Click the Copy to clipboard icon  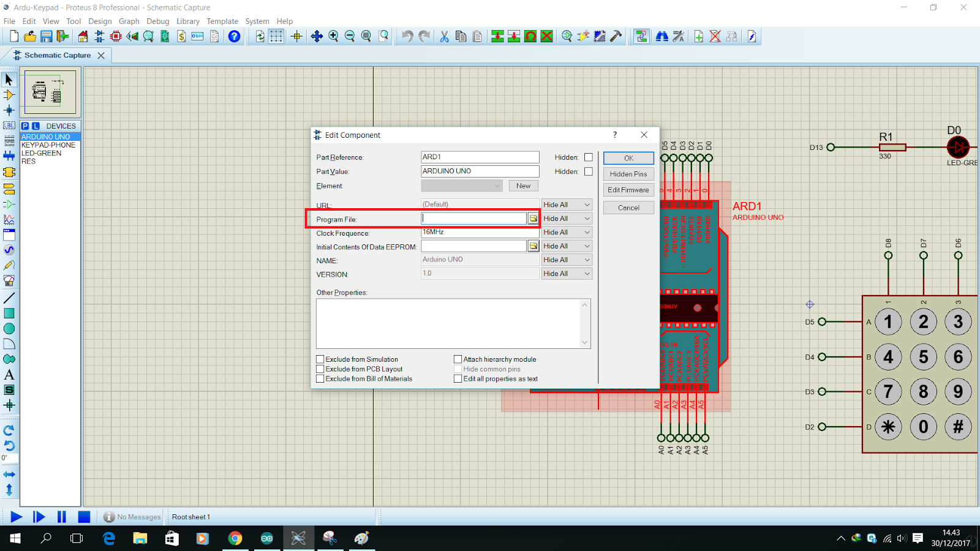click(461, 37)
